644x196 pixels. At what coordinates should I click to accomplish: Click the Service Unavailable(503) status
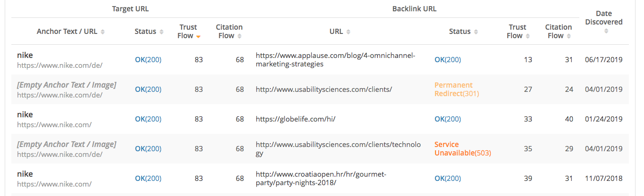461,149
